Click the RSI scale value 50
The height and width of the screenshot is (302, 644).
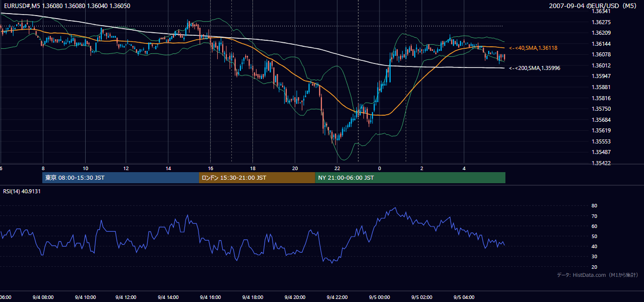[x=594, y=237]
